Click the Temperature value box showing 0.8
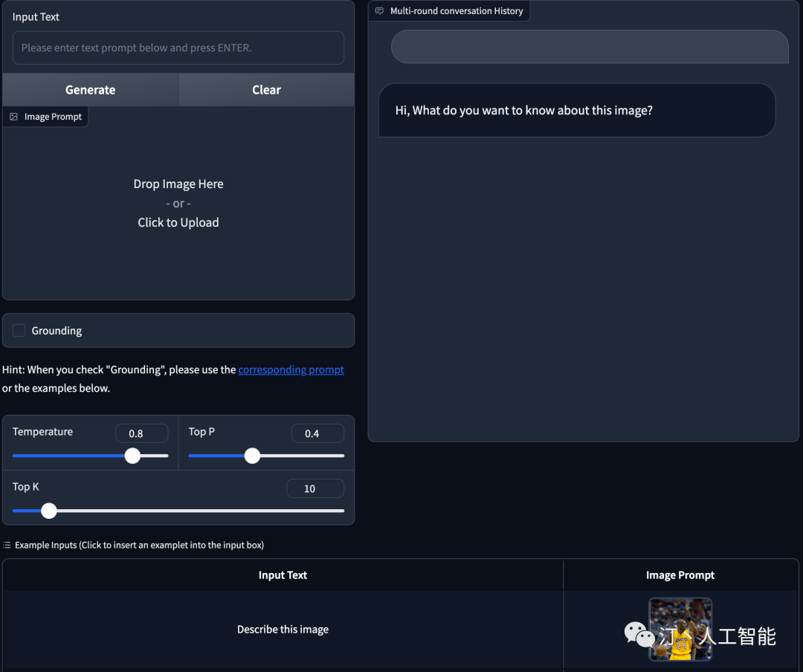The image size is (803, 672). 142,433
